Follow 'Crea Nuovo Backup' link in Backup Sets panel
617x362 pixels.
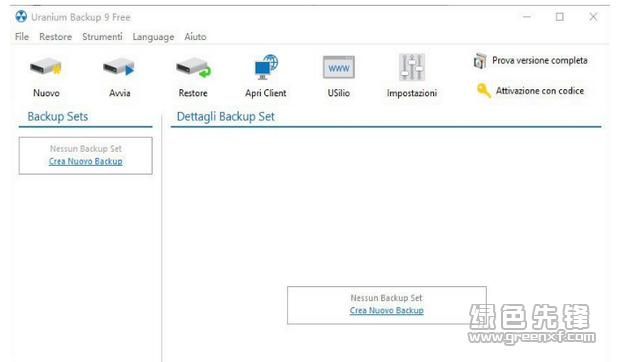(85, 161)
